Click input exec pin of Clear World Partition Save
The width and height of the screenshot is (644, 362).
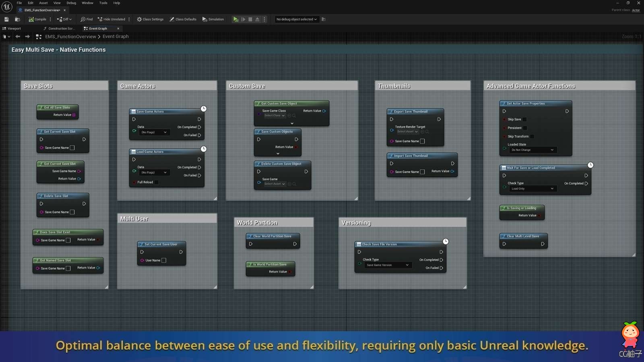(251, 244)
